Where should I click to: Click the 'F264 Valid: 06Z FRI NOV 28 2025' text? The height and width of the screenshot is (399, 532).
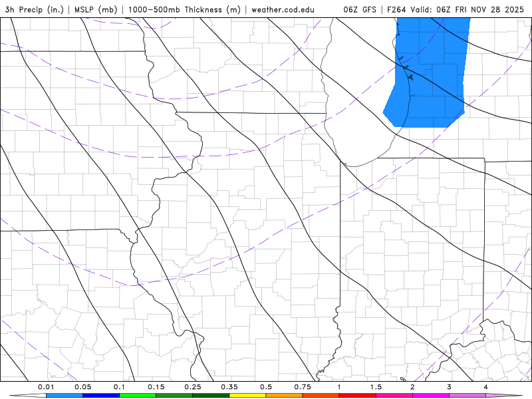(456, 9)
